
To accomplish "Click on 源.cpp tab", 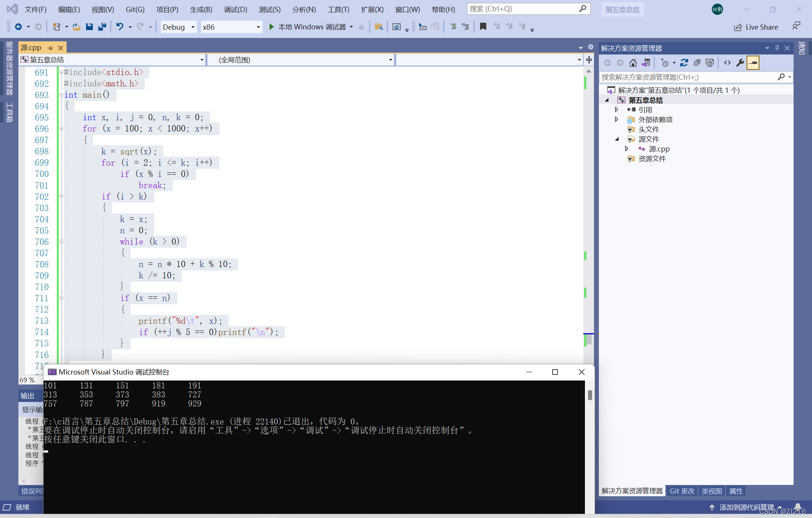I will (34, 48).
